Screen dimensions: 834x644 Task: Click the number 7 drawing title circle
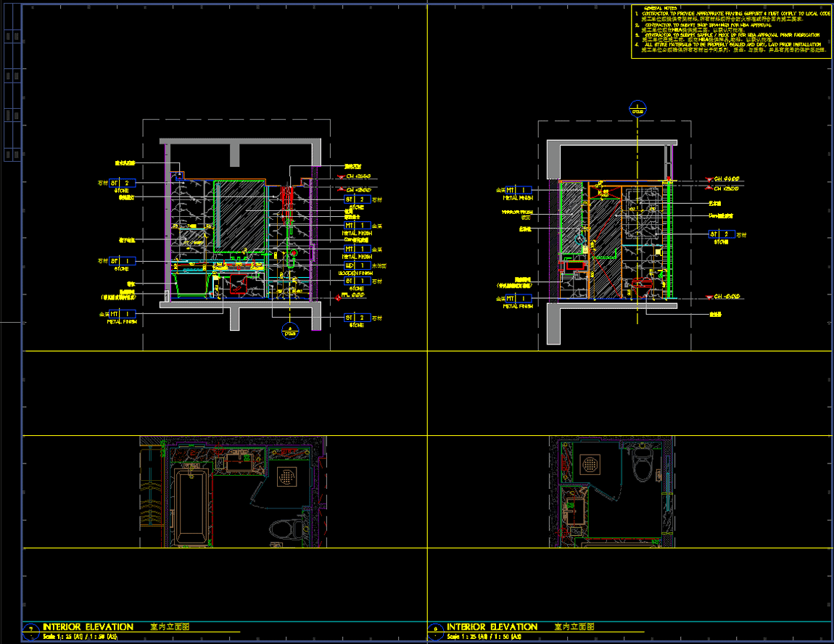coord(30,630)
